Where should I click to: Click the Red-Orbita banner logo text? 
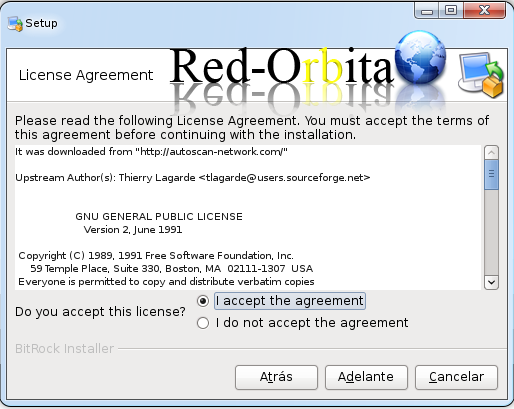tap(282, 66)
